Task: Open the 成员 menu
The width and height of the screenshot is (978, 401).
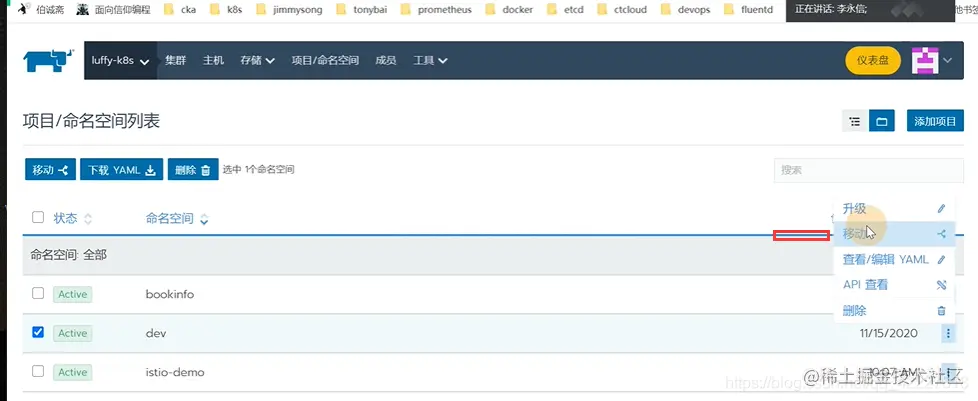Action: point(385,60)
